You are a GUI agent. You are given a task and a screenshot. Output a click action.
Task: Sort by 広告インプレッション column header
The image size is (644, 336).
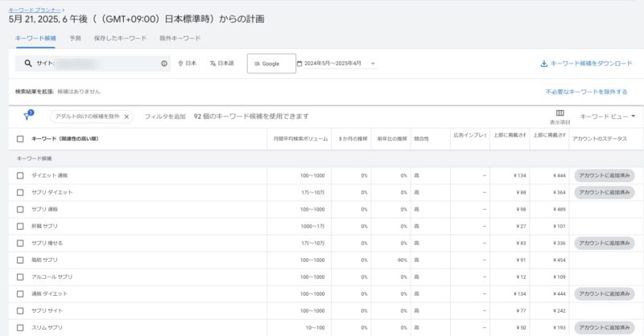click(x=470, y=135)
